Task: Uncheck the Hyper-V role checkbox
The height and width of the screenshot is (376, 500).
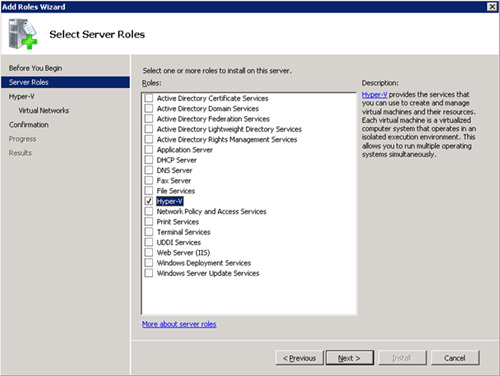Action: pos(149,201)
